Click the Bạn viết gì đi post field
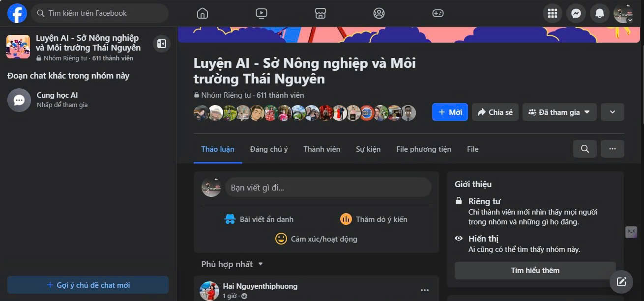644x301 pixels. (x=328, y=188)
